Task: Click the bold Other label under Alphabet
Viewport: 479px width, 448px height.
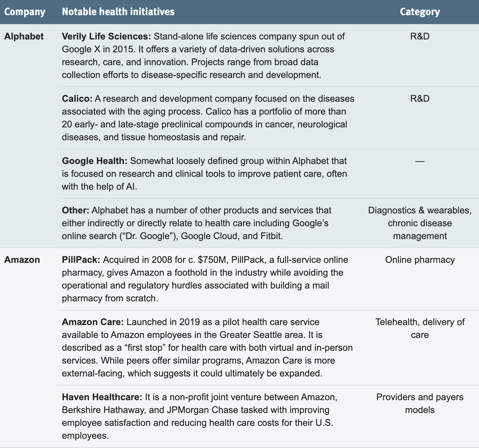Action: click(x=75, y=210)
